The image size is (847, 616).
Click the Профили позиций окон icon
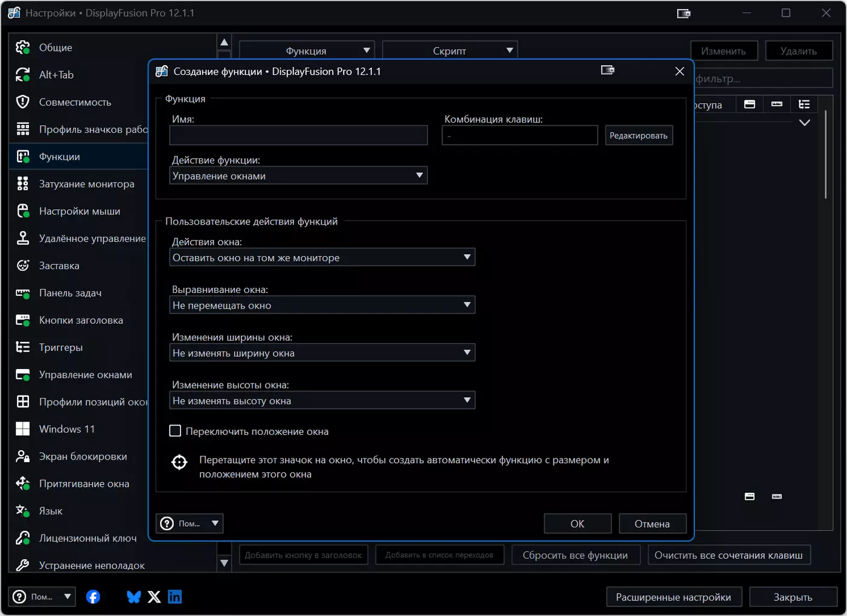tap(23, 402)
